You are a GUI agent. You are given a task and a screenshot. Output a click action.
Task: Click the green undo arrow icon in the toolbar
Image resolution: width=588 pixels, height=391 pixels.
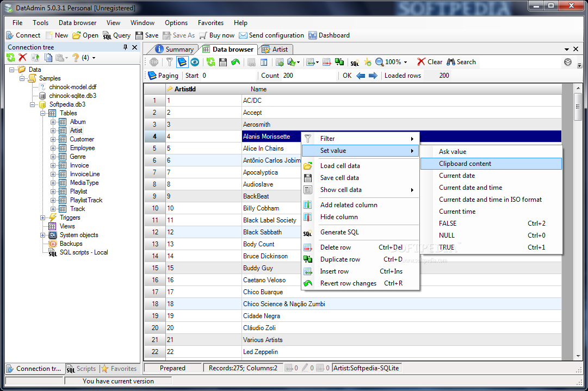tap(236, 62)
